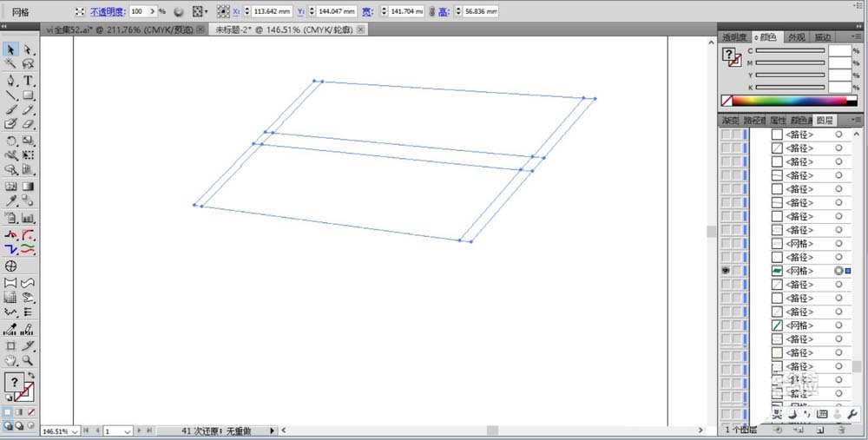Image resolution: width=868 pixels, height=440 pixels.
Task: Click the C (cyan) slider track
Action: click(x=790, y=50)
